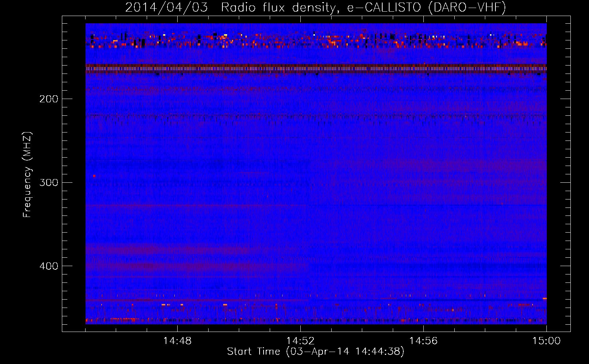The width and height of the screenshot is (589, 364).
Task: Click the "14:56" time tick label
Action: point(423,341)
